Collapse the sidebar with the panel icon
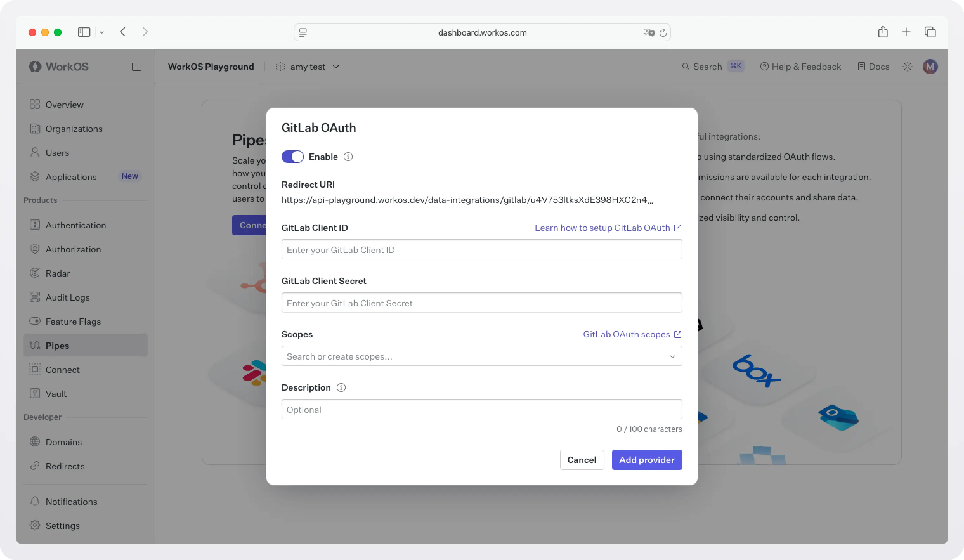 (137, 66)
